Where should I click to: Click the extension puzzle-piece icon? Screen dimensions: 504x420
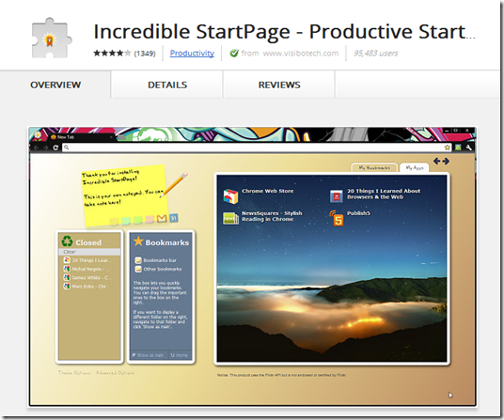click(51, 39)
